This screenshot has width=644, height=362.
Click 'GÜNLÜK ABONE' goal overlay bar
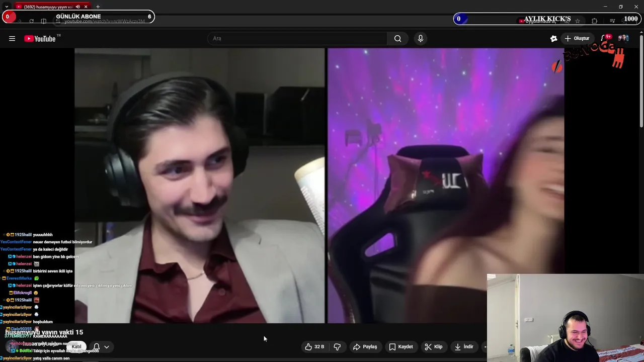78,17
